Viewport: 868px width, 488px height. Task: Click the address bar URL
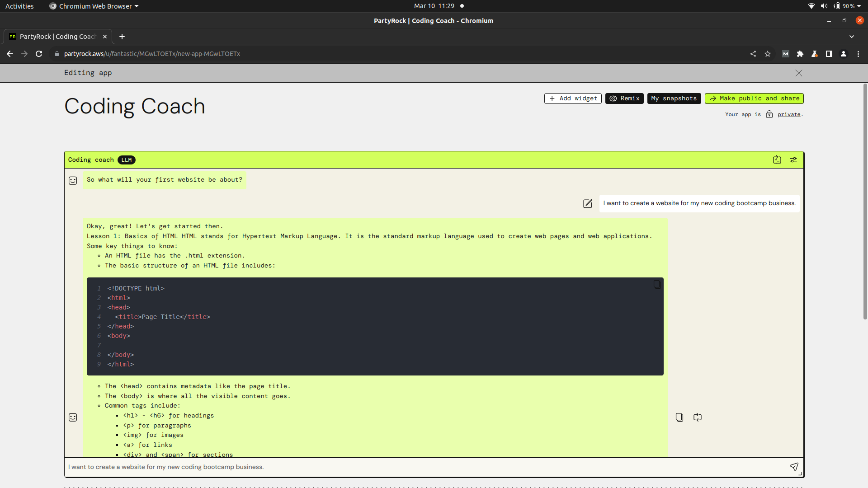pyautogui.click(x=152, y=54)
